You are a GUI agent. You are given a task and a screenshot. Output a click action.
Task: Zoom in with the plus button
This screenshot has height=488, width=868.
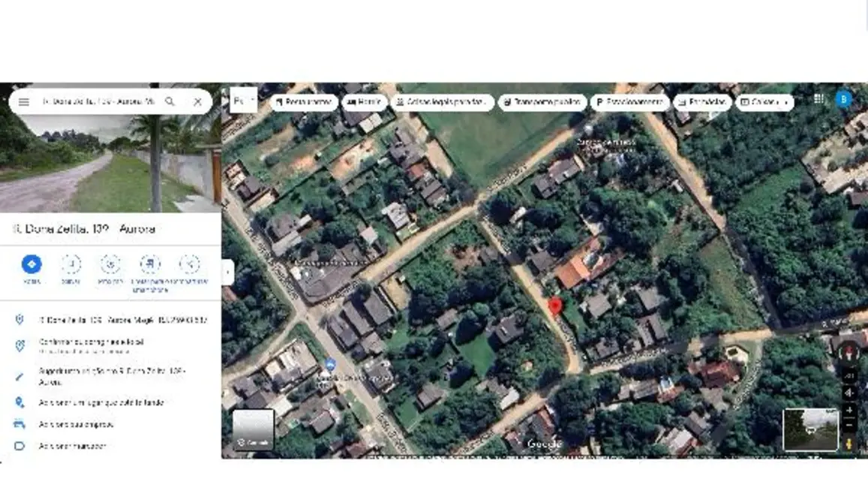point(849,410)
